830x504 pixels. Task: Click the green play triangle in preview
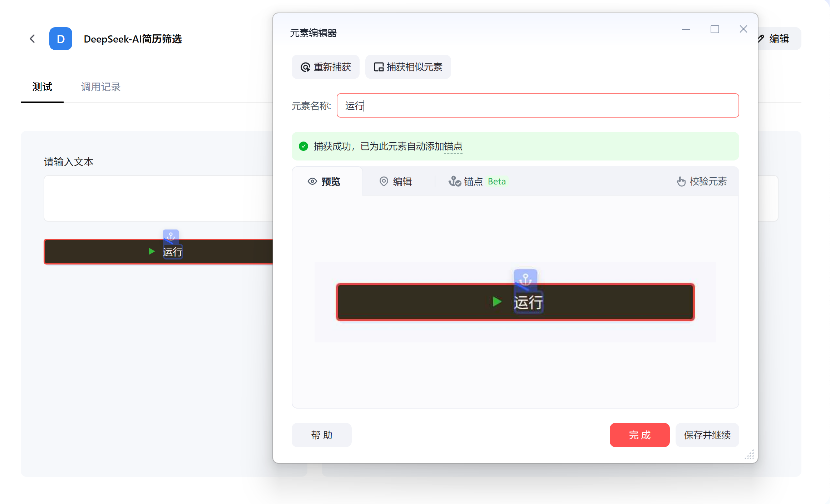[x=496, y=302]
